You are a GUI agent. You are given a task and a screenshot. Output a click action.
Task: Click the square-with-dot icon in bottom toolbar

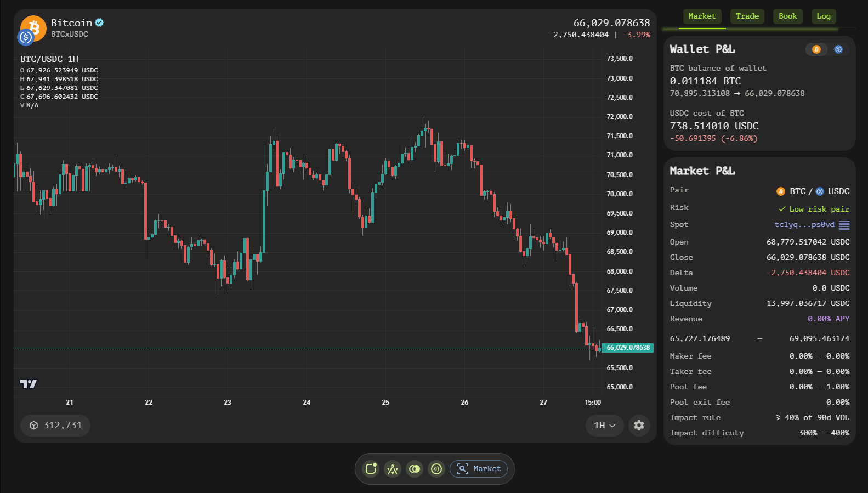(371, 468)
